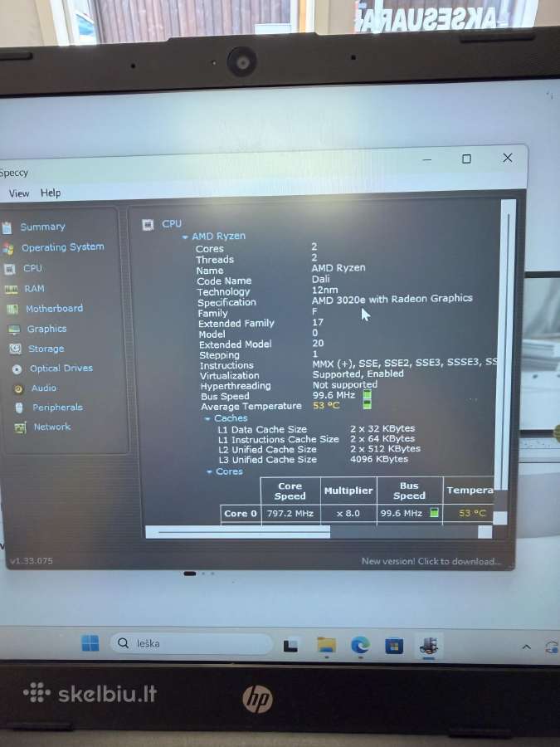This screenshot has width=560, height=747.
Task: Launch File Explorer from the taskbar
Action: coord(326,646)
